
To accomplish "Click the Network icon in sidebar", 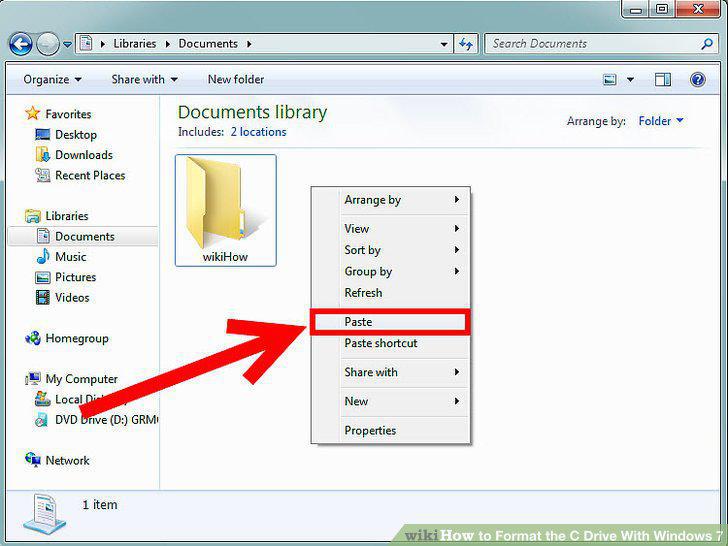I will (33, 460).
